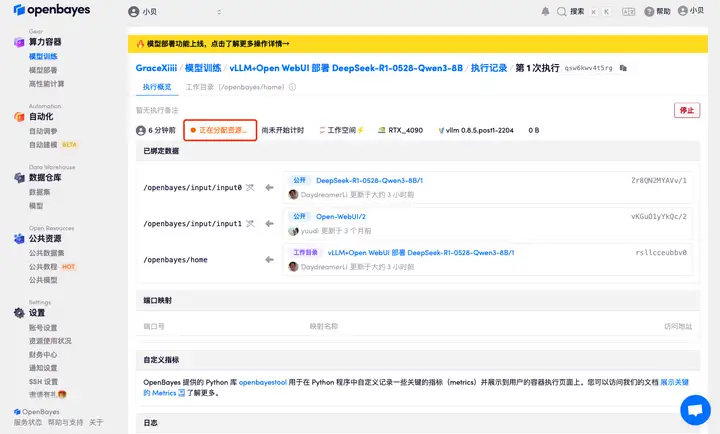
Task: Open the 帮助 help menu
Action: click(657, 11)
